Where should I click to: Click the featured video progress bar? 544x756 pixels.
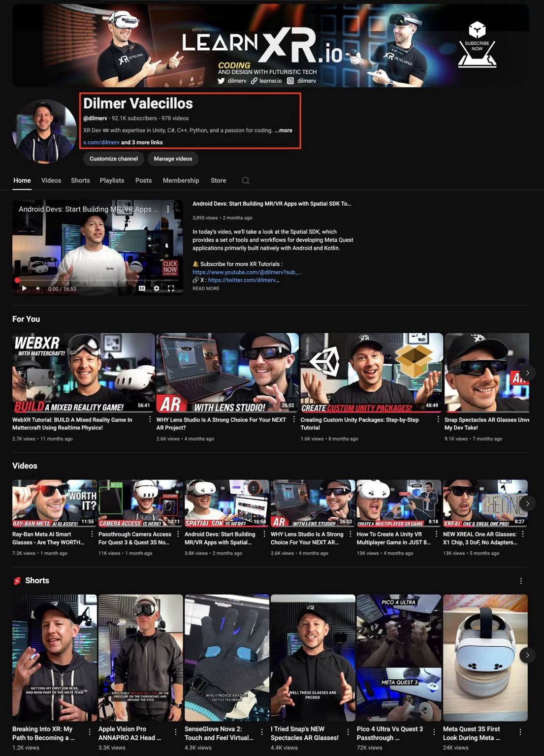97,281
